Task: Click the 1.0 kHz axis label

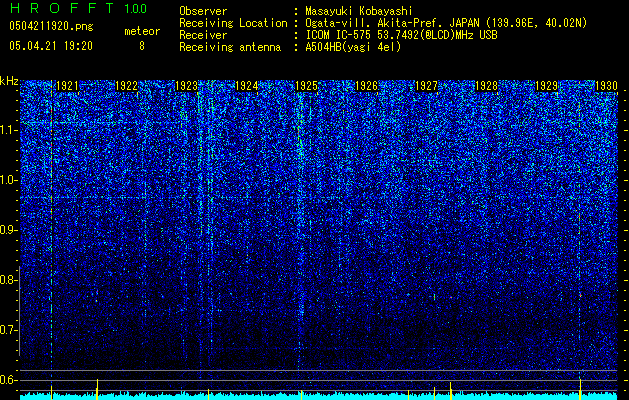Action: coord(9,180)
